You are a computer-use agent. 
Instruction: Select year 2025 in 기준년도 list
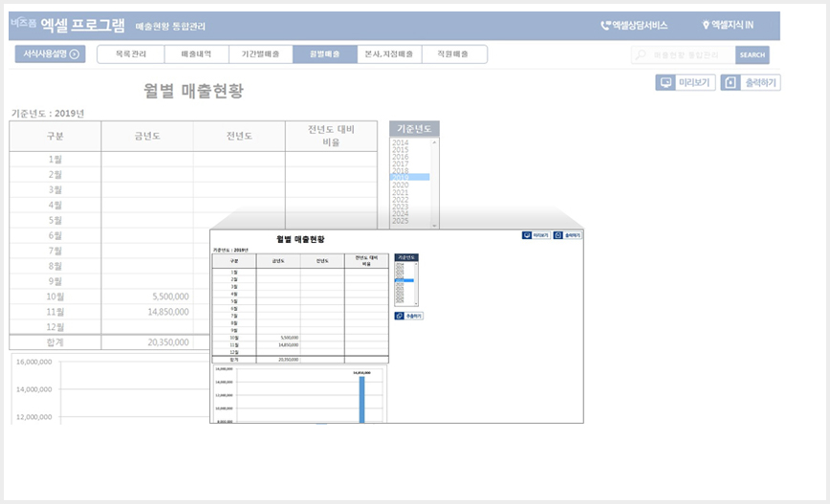[400, 221]
